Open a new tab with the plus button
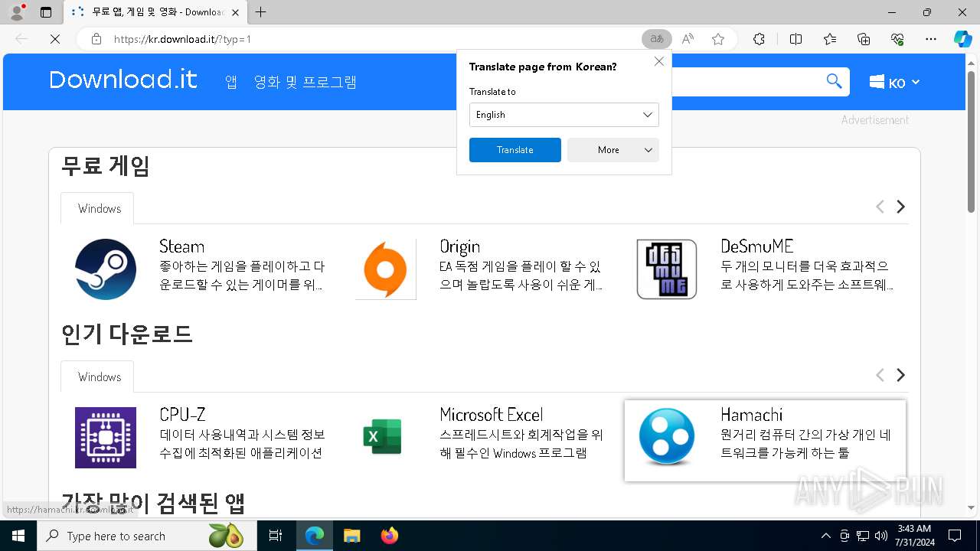 pos(261,12)
